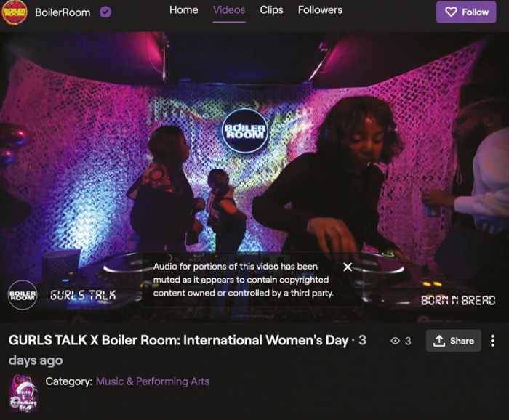This screenshot has width=509, height=420.
Task: Switch to the Followers tab
Action: coord(320,10)
